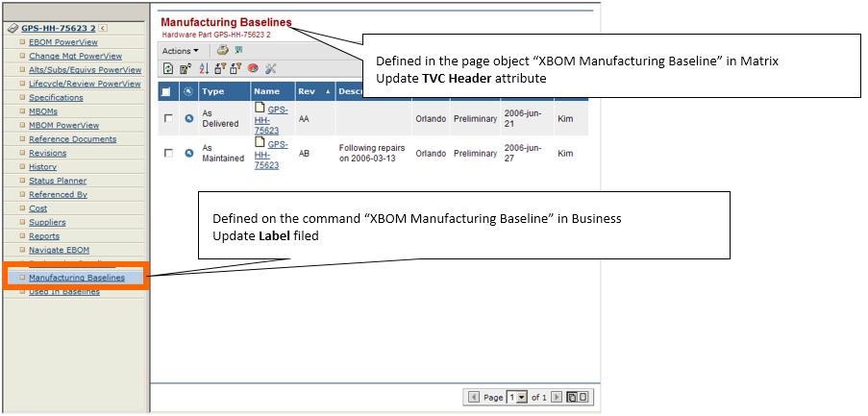Click the blue arrow icon in As Maintained row
The width and height of the screenshot is (868, 416).
click(188, 154)
